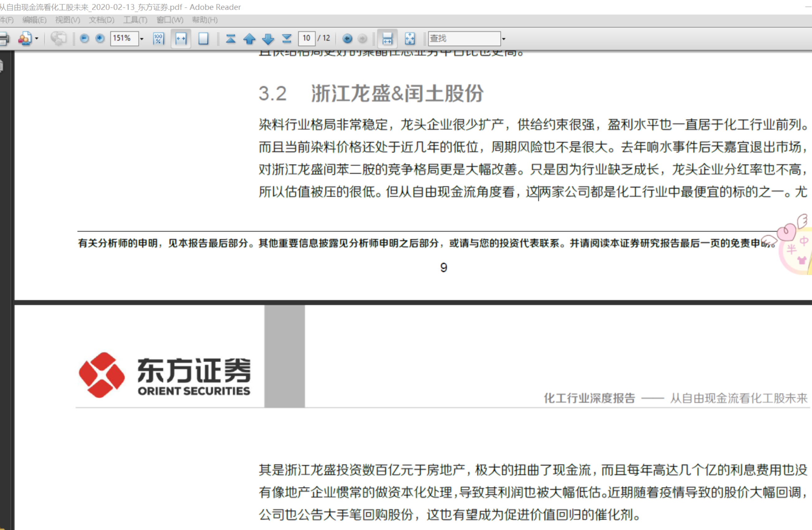Toggle fit width page view

(181, 39)
